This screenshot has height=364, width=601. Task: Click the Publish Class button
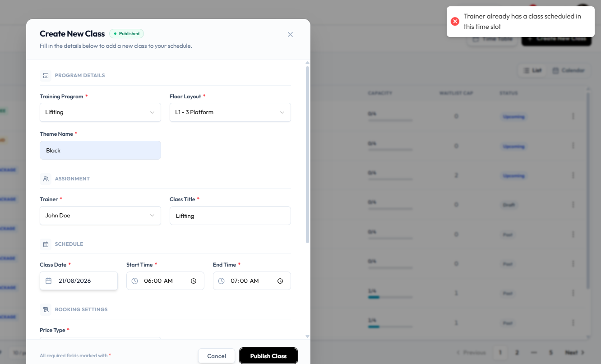(x=268, y=356)
